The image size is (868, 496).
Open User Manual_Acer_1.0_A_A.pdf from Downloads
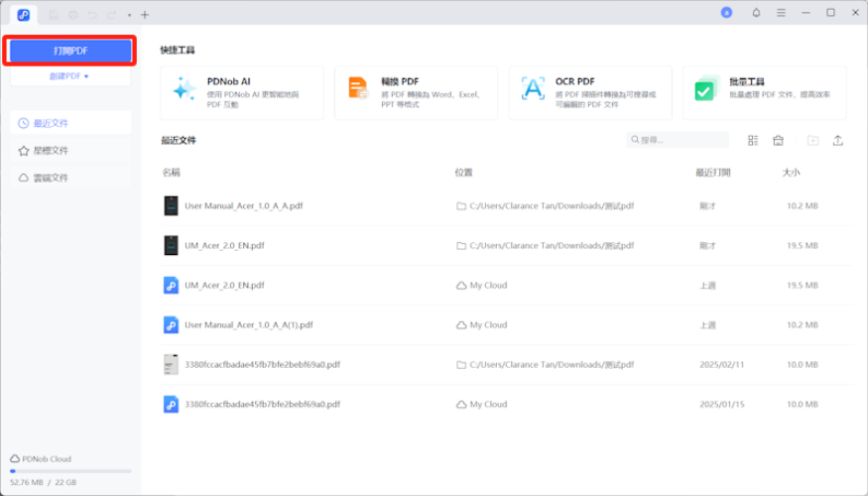point(243,206)
